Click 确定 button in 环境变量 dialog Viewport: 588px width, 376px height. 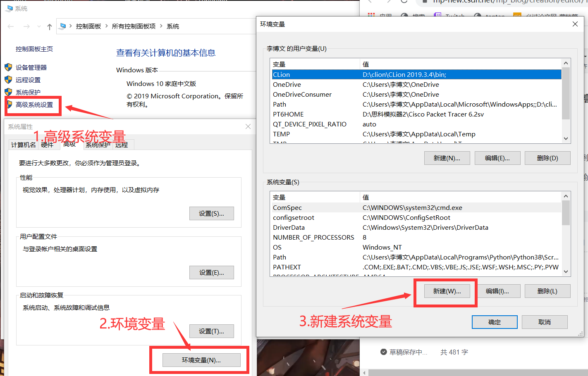[x=495, y=322]
